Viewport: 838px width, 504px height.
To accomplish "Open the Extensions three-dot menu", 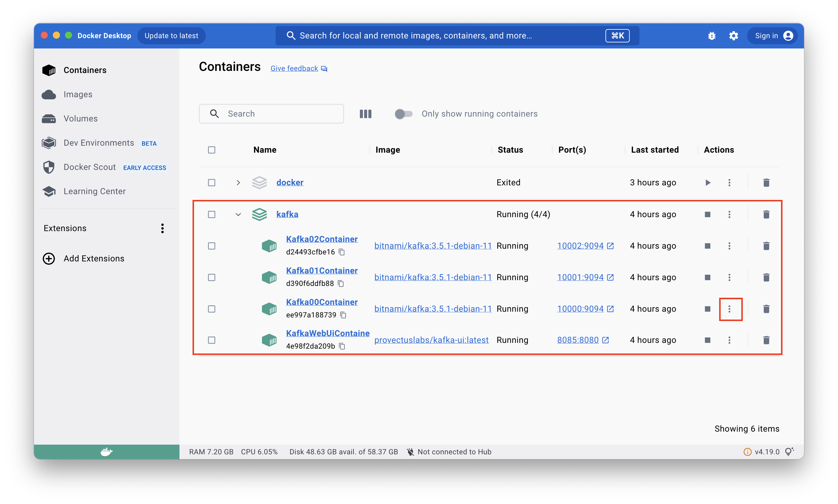I will coord(163,228).
